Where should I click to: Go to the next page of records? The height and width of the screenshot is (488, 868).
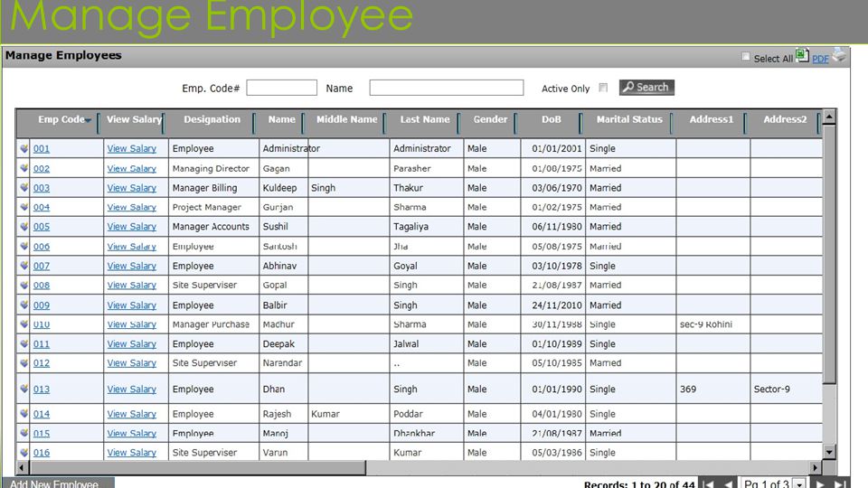point(820,484)
